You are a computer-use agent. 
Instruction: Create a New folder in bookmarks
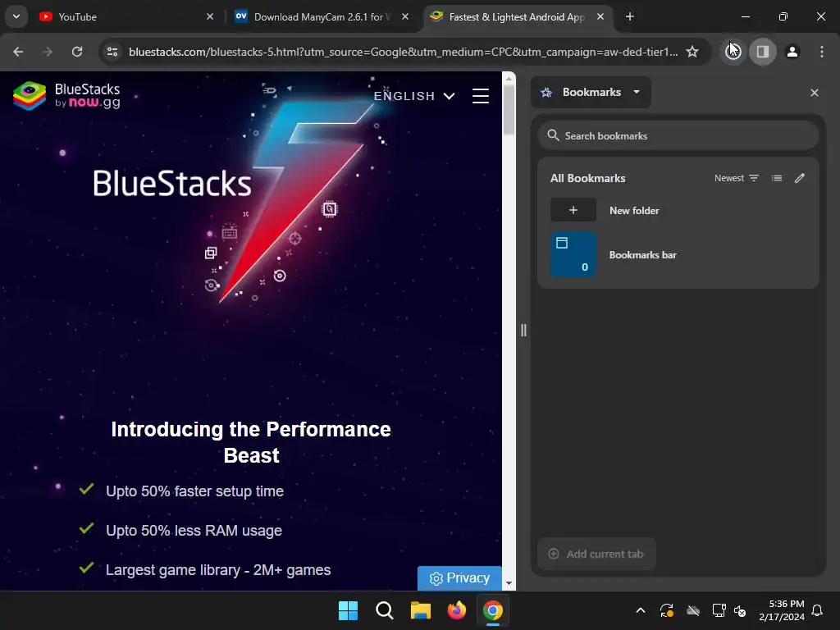(678, 210)
